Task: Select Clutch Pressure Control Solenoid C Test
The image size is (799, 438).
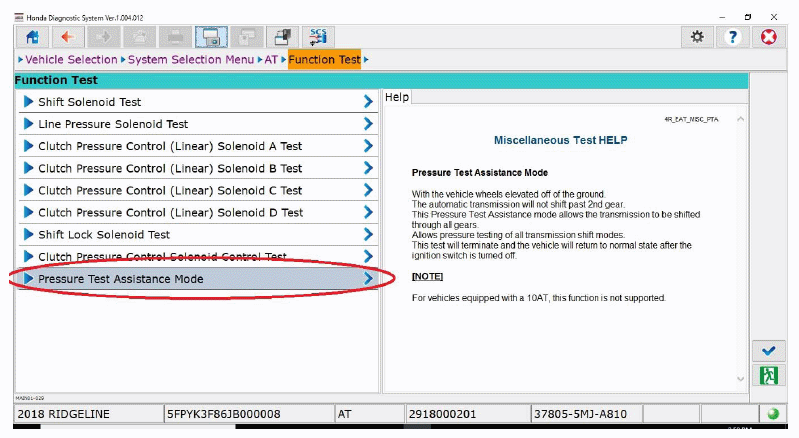Action: coord(198,190)
